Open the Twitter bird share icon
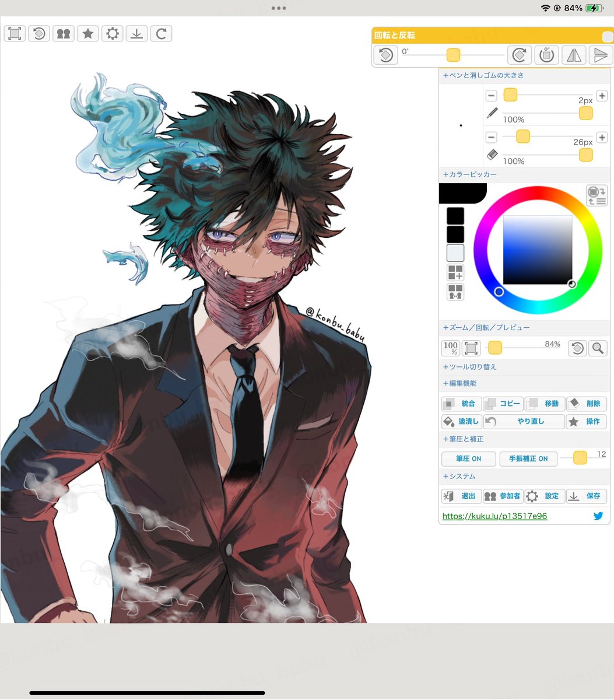 point(598,516)
